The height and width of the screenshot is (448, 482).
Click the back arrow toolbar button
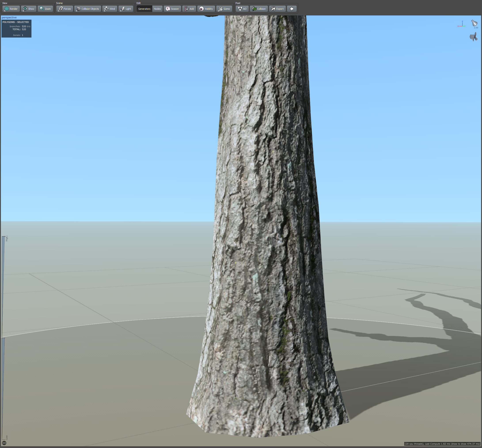coord(292,9)
